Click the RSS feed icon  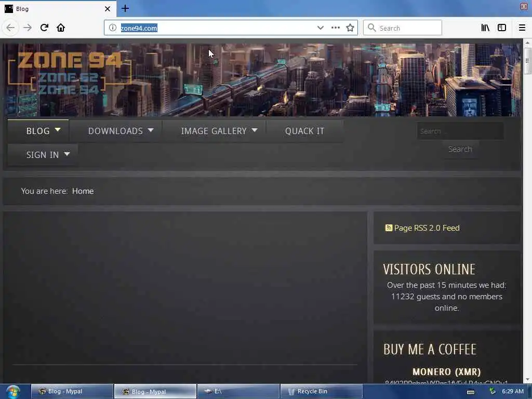[389, 228]
